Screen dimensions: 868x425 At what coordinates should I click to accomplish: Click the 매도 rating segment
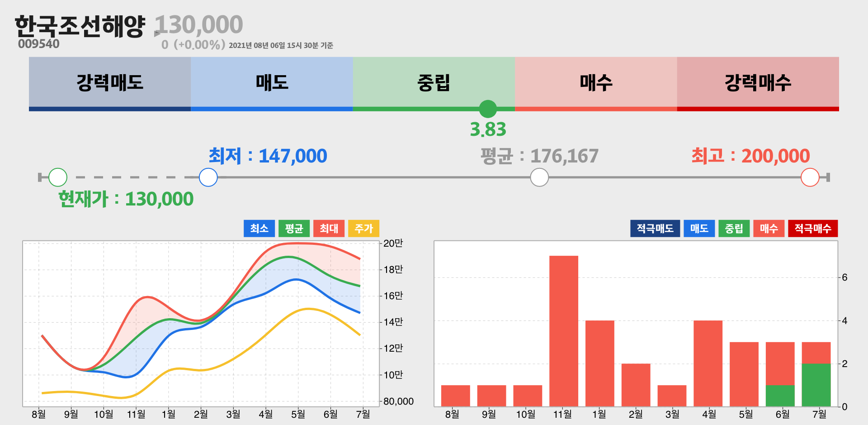(x=272, y=84)
